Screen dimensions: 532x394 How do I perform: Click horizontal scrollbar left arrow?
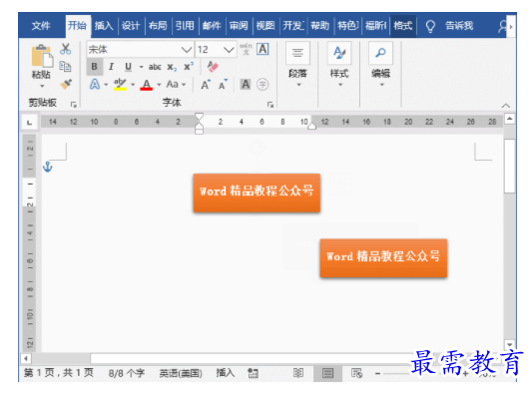tap(26, 358)
